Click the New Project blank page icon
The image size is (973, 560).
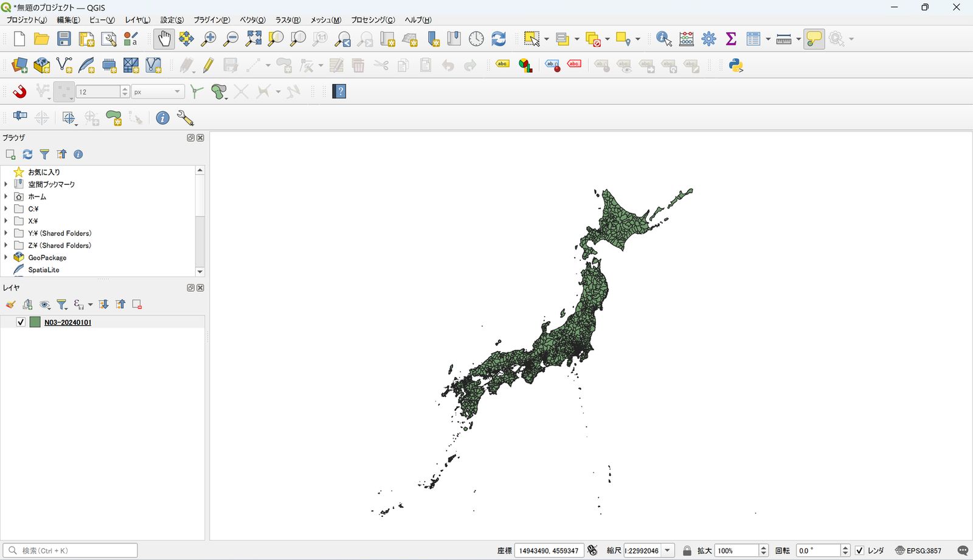click(x=19, y=39)
